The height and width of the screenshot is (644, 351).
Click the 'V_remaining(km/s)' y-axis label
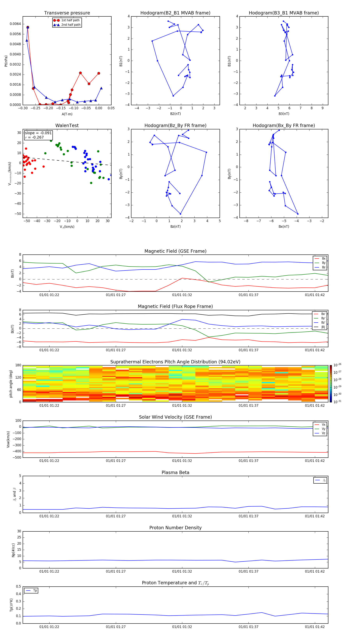10,173
